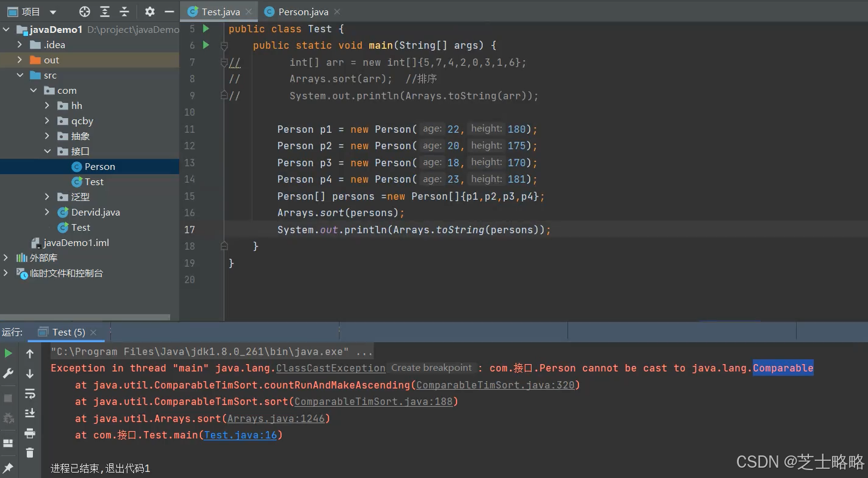The width and height of the screenshot is (868, 478).
Task: Expand the 抽象 package
Action: [47, 136]
